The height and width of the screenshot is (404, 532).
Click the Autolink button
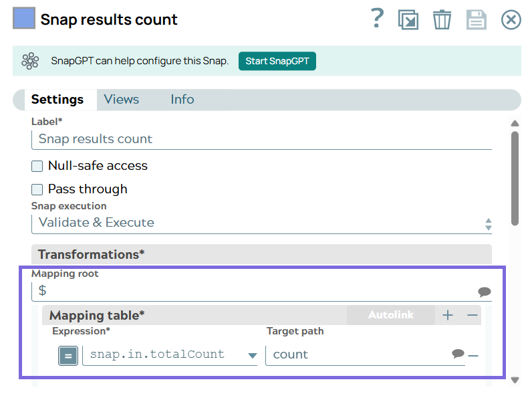(391, 315)
